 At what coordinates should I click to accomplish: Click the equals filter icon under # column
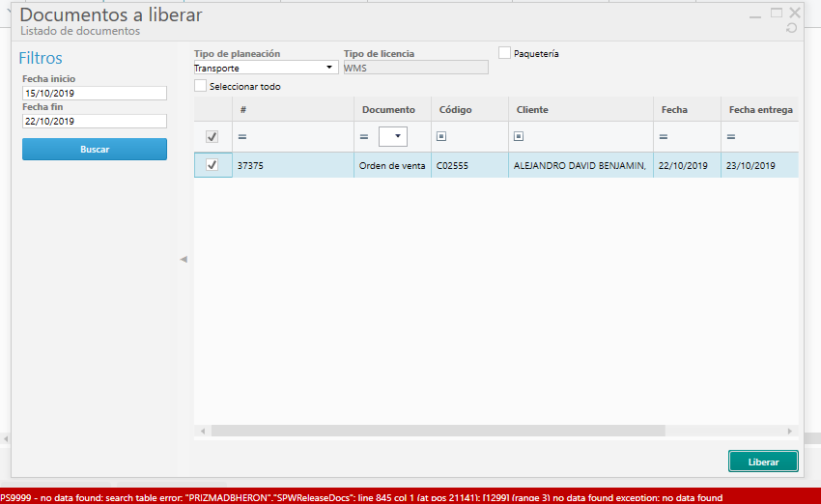coord(242,137)
